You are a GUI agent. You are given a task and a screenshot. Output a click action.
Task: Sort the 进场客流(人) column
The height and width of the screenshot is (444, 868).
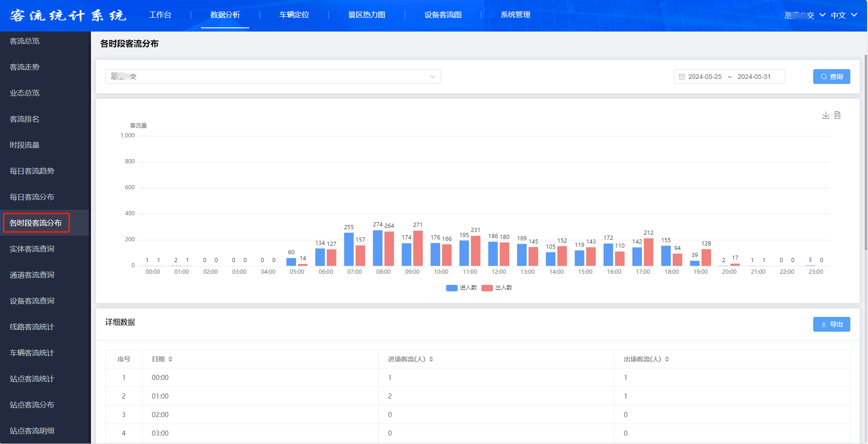[x=431, y=360]
